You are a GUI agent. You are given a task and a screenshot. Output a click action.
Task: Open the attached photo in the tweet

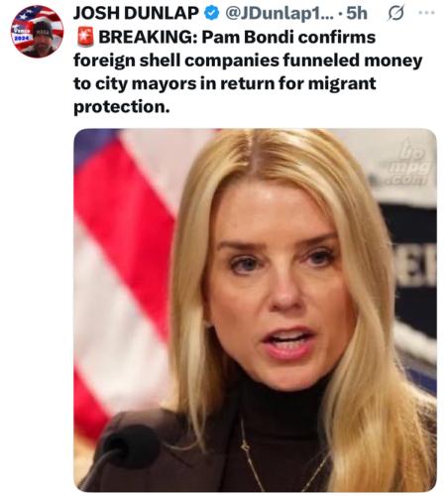coord(255,310)
